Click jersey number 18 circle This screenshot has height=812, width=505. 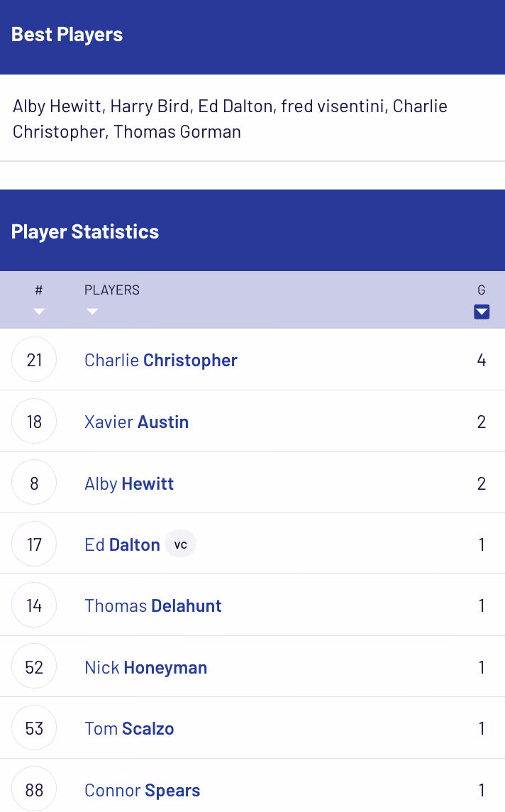click(34, 421)
